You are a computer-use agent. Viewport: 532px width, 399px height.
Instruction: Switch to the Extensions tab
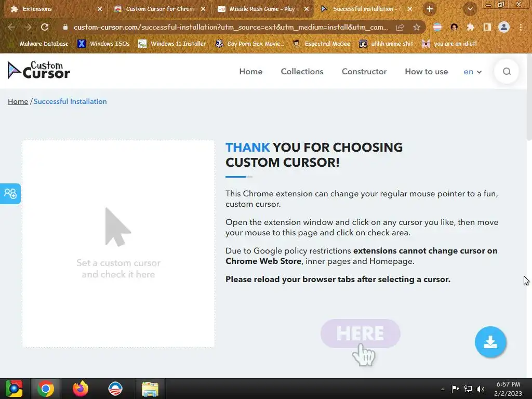pyautogui.click(x=55, y=9)
